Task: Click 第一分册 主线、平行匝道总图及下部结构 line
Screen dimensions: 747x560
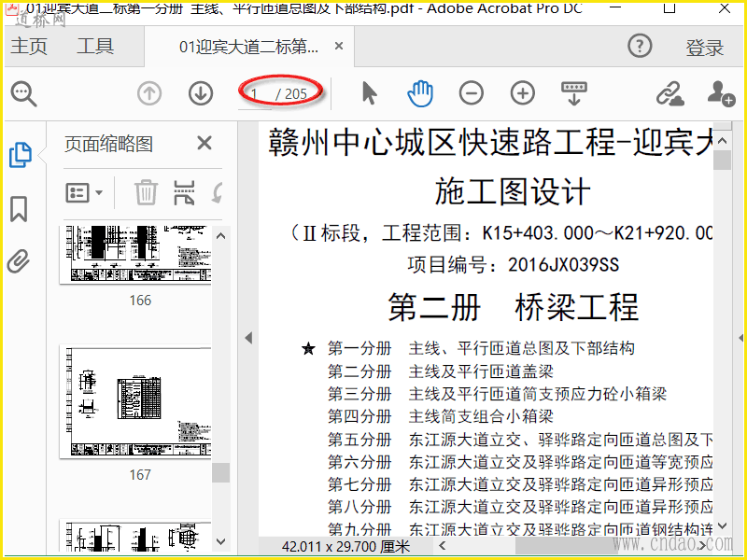Action: tap(481, 348)
